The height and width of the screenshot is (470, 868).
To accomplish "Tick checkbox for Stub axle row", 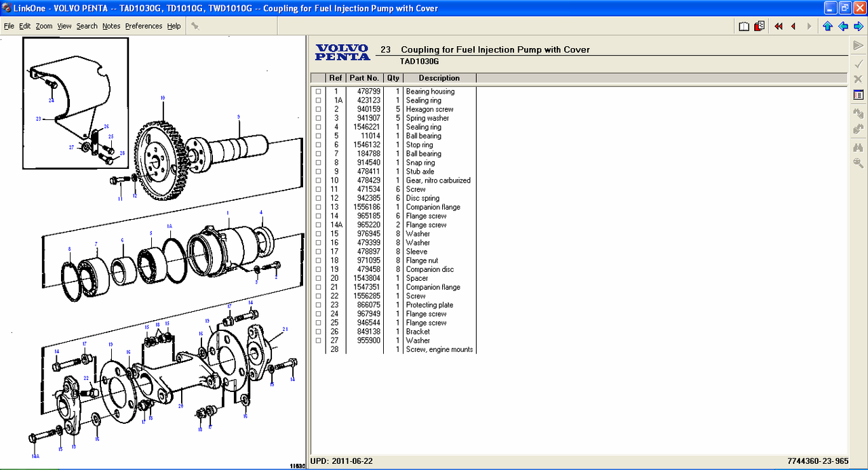I will (x=318, y=172).
